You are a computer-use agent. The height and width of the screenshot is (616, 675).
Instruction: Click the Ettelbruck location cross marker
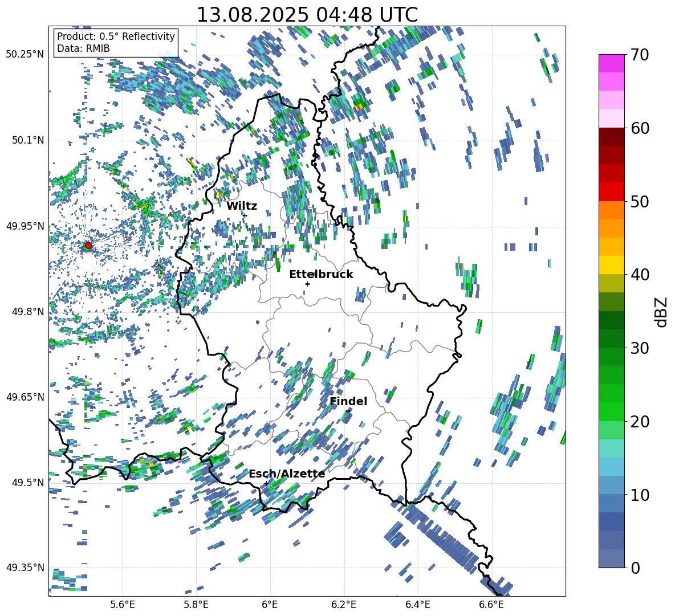tap(307, 284)
